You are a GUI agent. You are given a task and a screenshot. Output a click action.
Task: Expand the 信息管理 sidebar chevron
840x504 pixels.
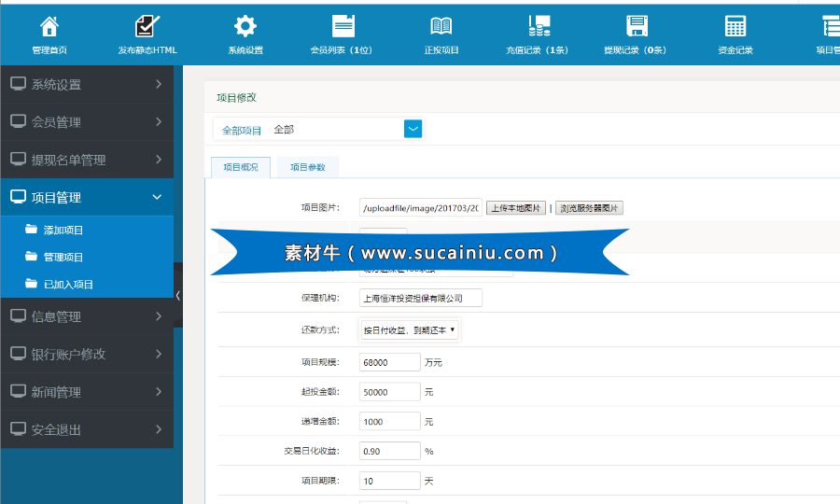click(x=159, y=316)
